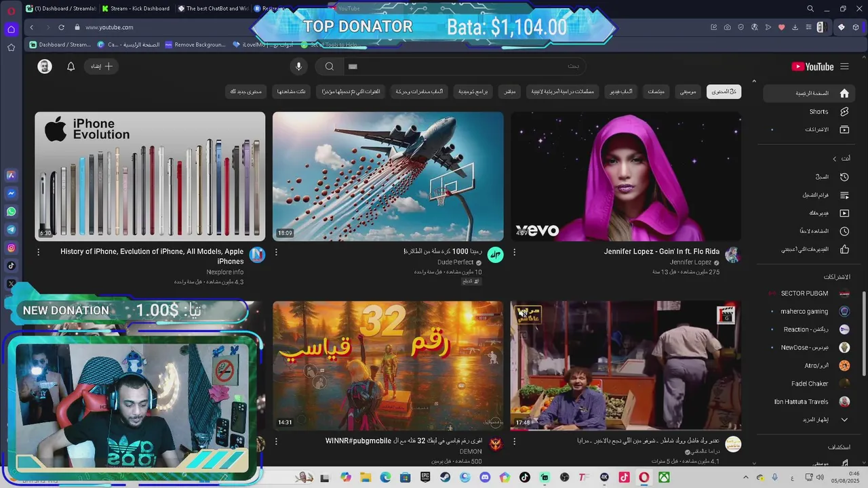Image resolution: width=868 pixels, height=488 pixels.
Task: Open Nexplore info channel link
Action: point(225,272)
